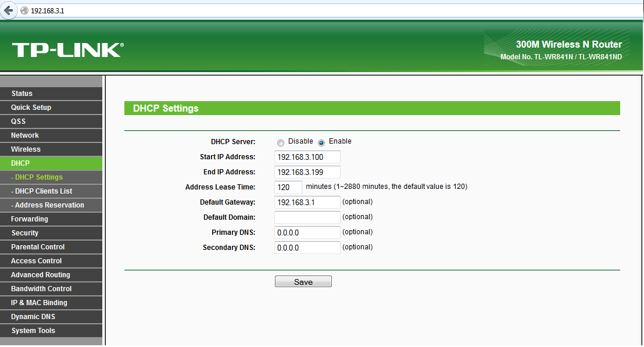The width and height of the screenshot is (644, 347).
Task: Click the Primary DNS input field
Action: tap(307, 233)
